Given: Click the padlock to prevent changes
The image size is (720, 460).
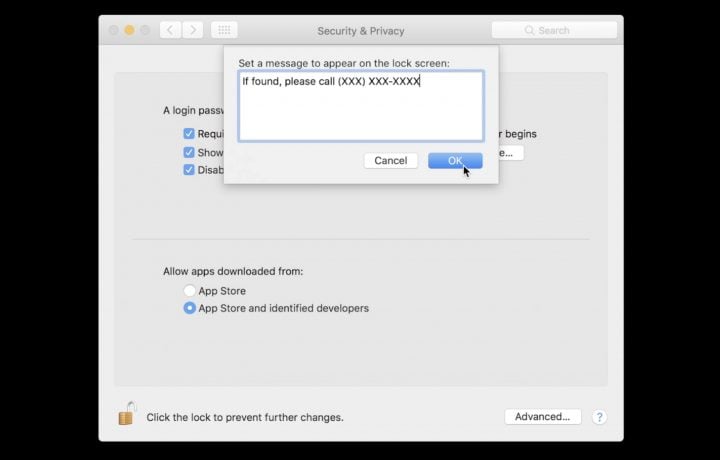Looking at the screenshot, I should [x=127, y=414].
